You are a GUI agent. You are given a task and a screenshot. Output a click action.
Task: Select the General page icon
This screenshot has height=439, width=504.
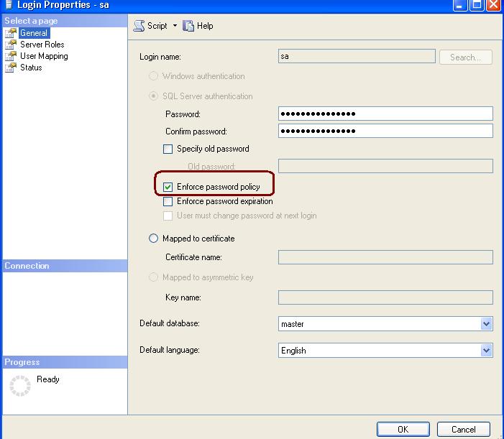(x=11, y=33)
